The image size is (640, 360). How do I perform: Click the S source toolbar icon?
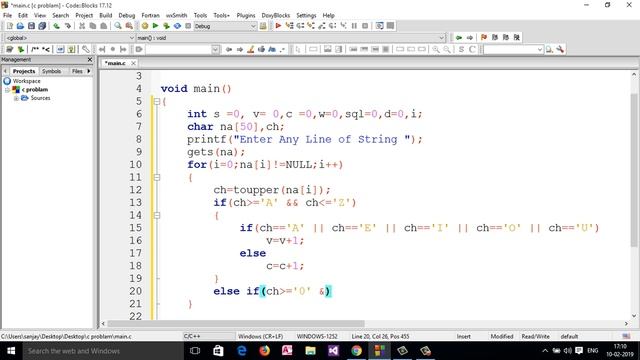coord(461,49)
